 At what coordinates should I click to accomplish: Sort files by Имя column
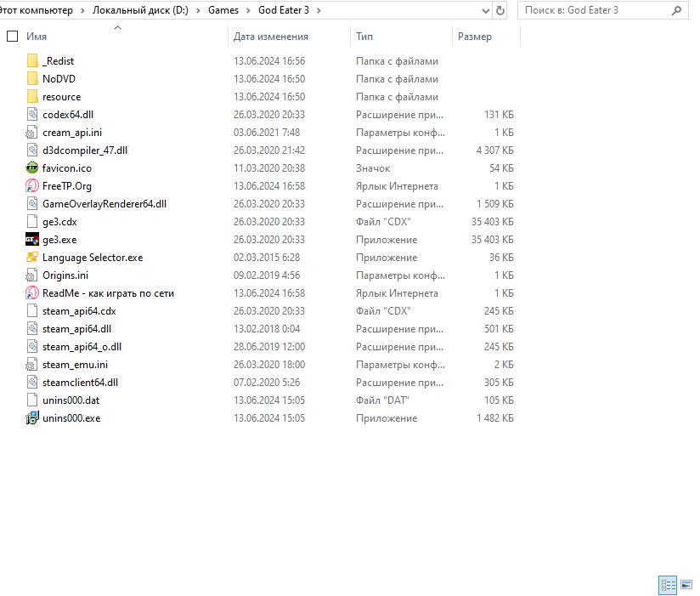(x=37, y=37)
